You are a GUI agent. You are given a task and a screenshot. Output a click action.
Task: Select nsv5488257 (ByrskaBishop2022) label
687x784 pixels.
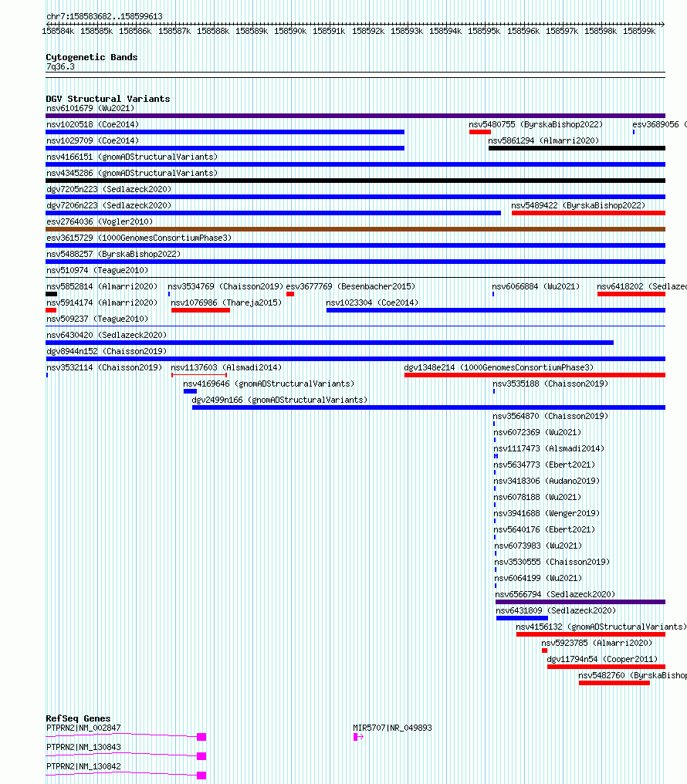[x=113, y=254]
